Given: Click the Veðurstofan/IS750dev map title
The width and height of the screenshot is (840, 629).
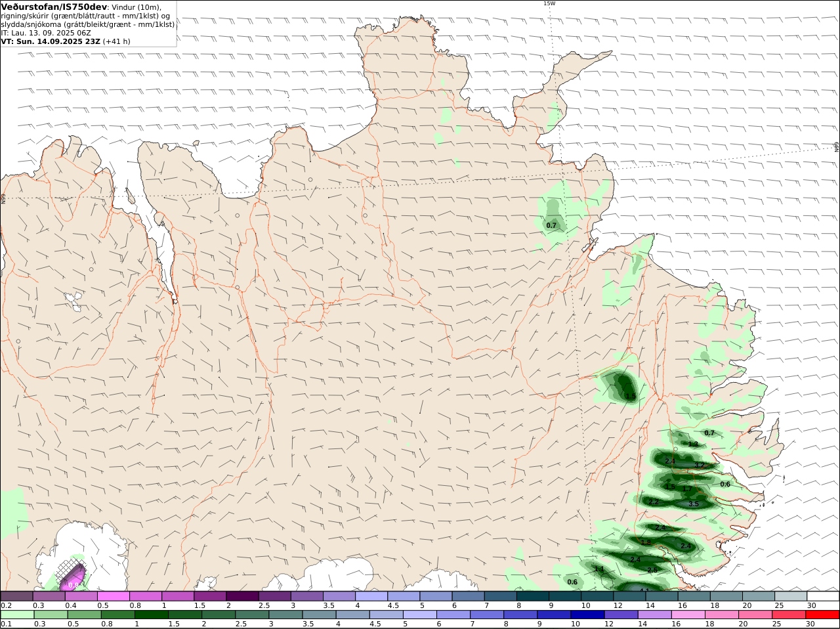Looking at the screenshot, I should pos(54,7).
